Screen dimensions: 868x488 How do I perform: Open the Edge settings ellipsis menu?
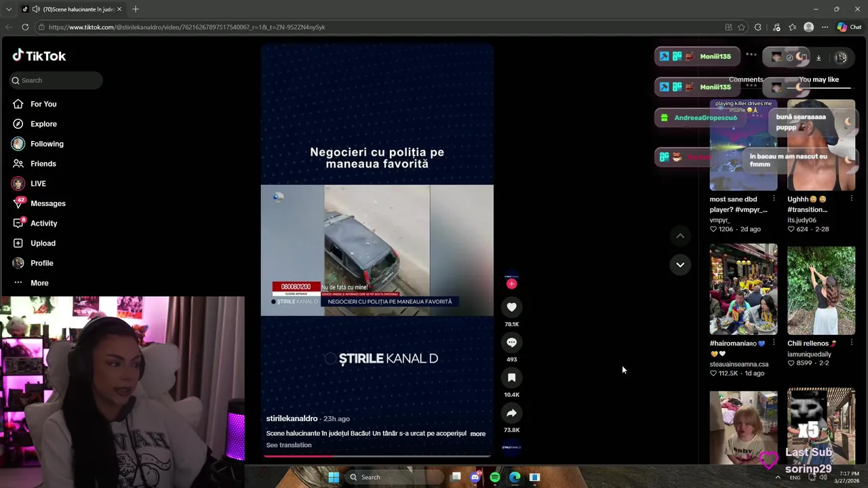tap(825, 27)
